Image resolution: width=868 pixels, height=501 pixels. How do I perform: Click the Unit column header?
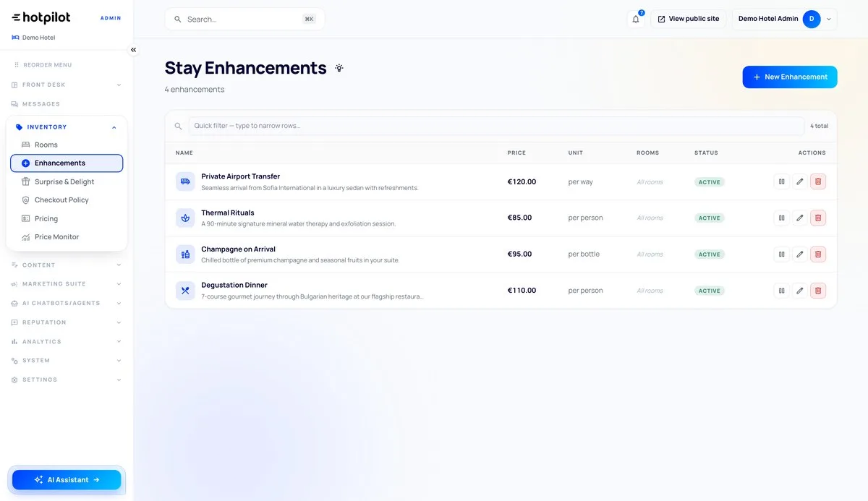click(576, 153)
